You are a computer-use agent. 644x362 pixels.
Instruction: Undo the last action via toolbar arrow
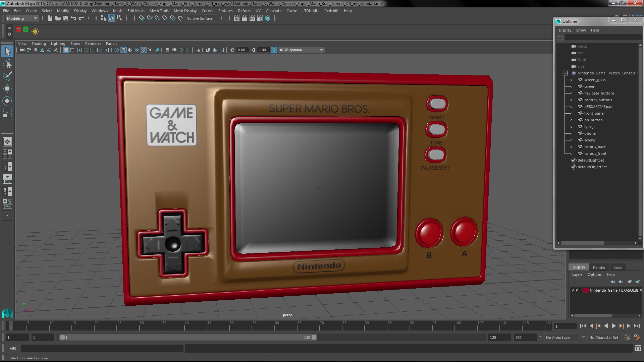click(x=73, y=18)
